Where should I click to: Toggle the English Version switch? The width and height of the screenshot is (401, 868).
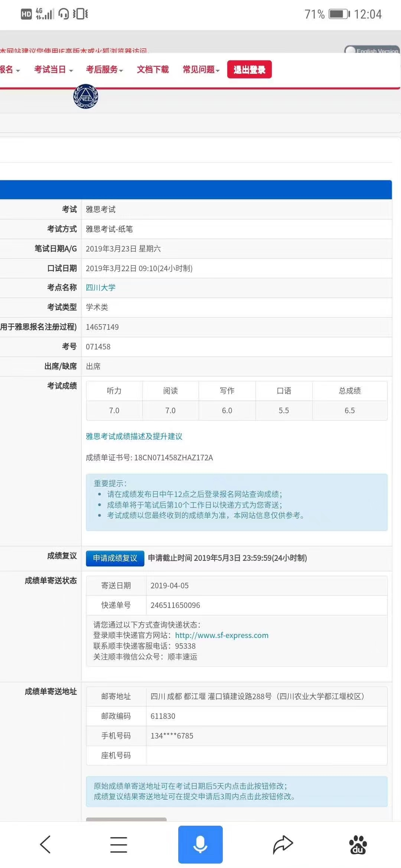tap(372, 50)
